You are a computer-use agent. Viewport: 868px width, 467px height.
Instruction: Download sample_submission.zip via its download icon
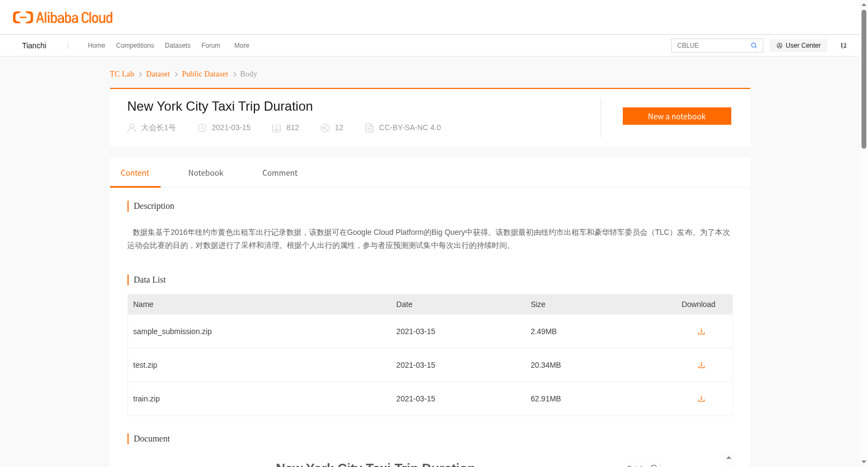click(701, 331)
